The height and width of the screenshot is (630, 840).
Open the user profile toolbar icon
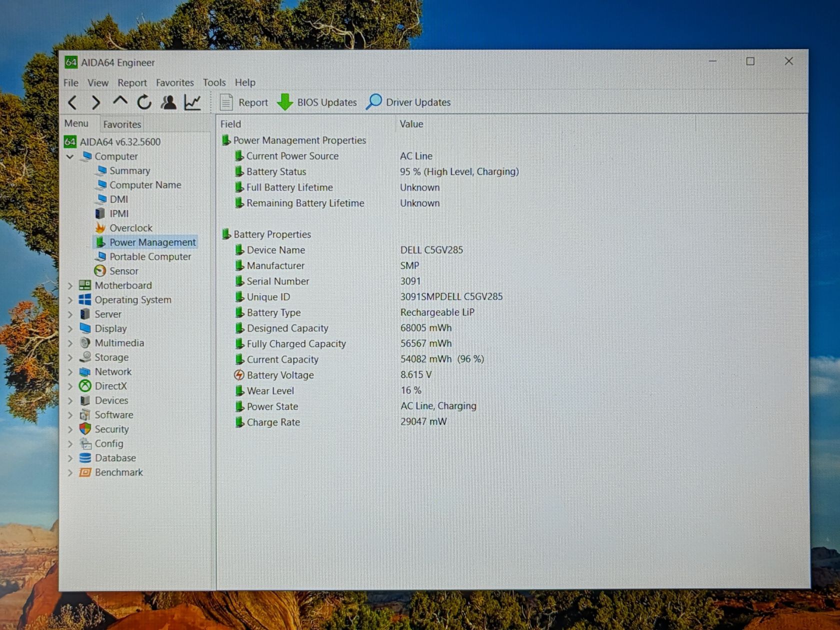pyautogui.click(x=168, y=102)
